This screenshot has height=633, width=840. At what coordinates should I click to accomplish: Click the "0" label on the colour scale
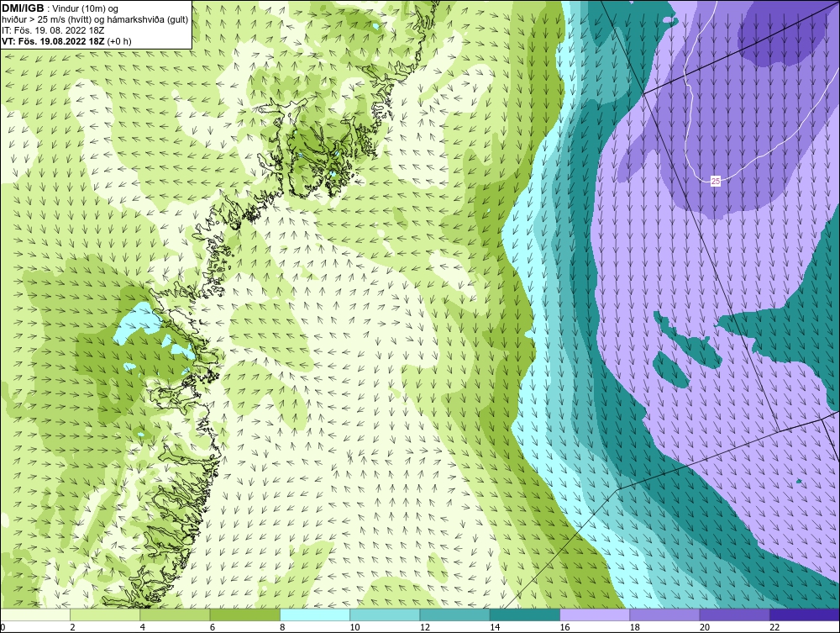pos(3,627)
